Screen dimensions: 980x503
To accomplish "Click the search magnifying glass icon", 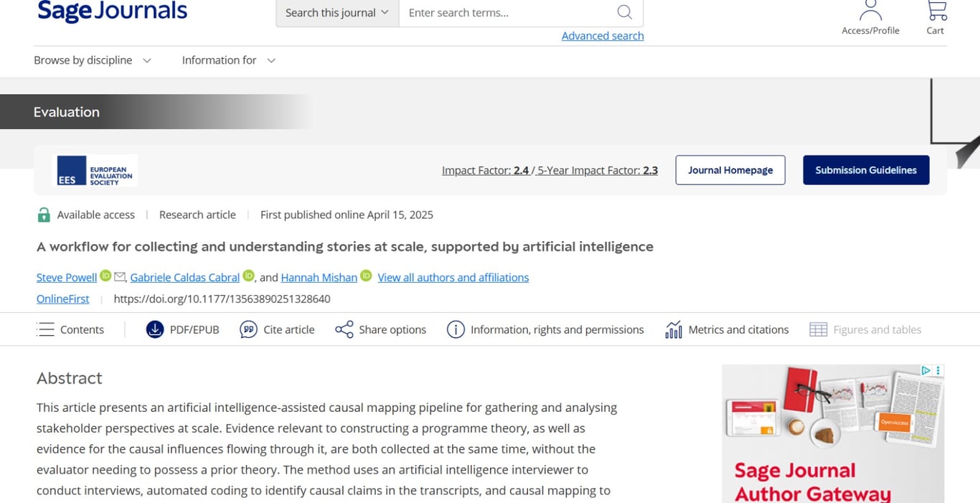I will (623, 12).
